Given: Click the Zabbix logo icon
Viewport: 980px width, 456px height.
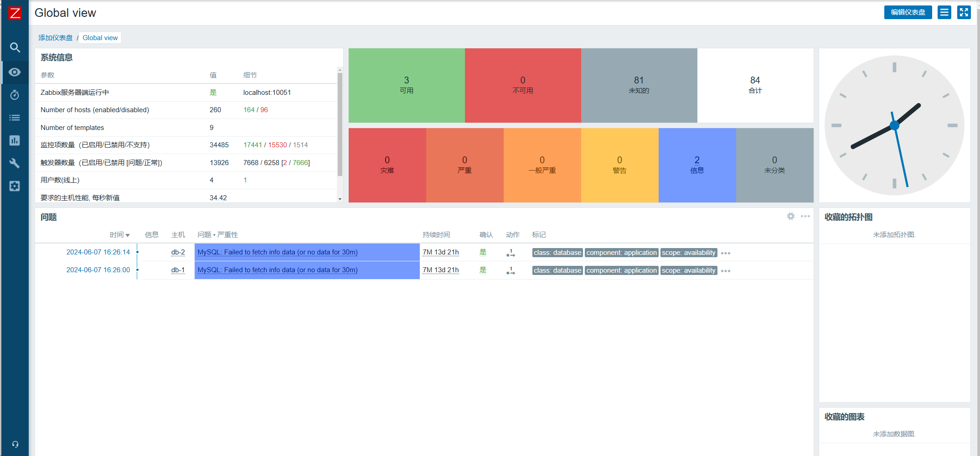Looking at the screenshot, I should 15,13.
